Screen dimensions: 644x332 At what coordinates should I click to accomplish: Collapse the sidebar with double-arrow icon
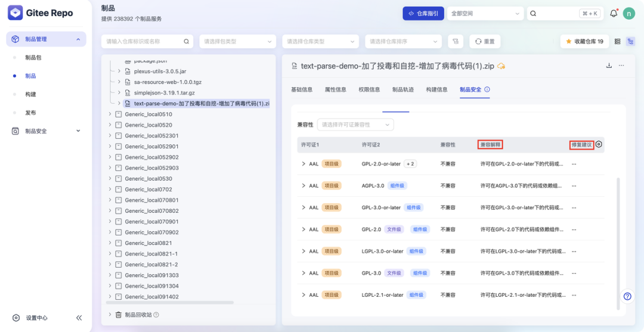(x=79, y=318)
